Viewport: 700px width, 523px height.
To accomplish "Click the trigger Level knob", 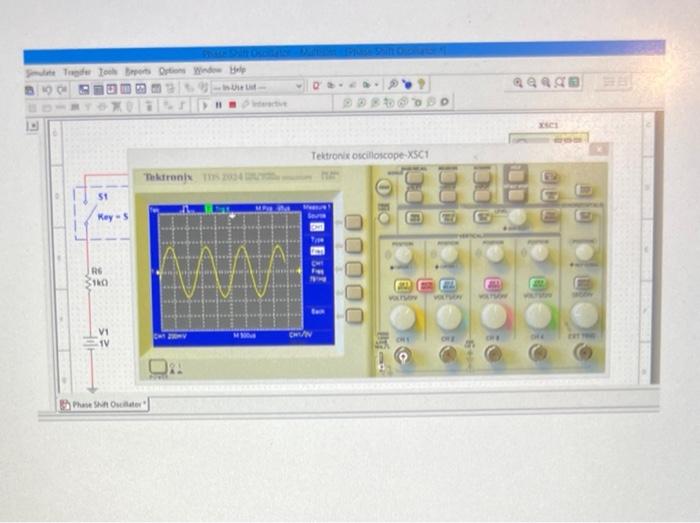I will 517,217.
